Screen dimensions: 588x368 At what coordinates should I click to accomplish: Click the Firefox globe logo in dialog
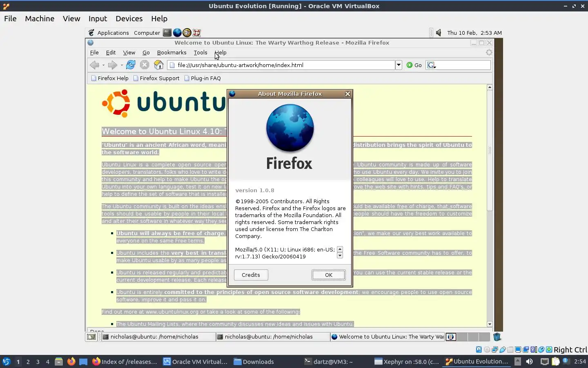tap(290, 128)
